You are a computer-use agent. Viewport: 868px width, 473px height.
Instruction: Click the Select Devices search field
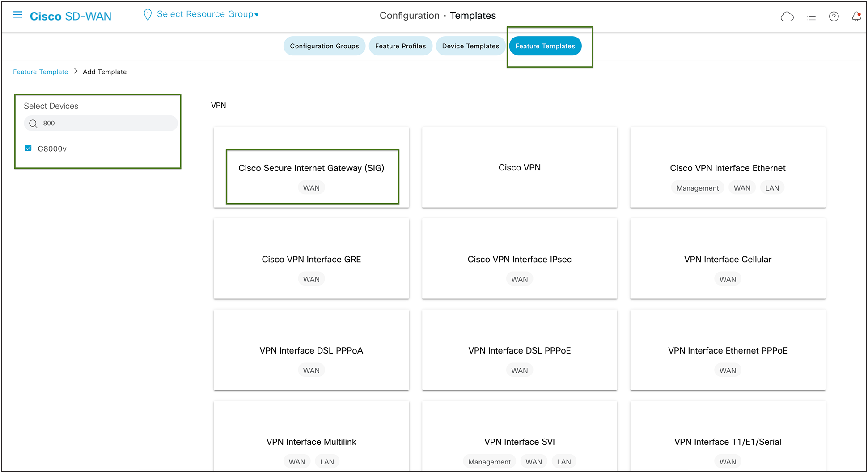[x=101, y=123]
